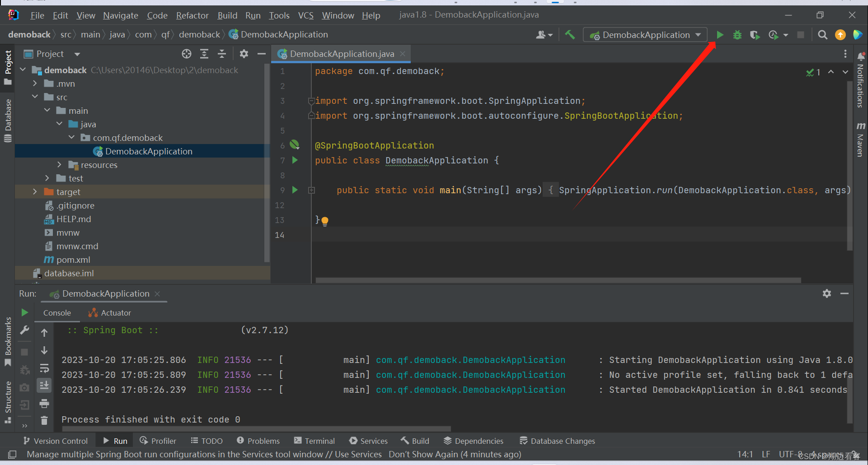Hide the Project panel with the minus icon
The image size is (868, 465).
(x=261, y=54)
